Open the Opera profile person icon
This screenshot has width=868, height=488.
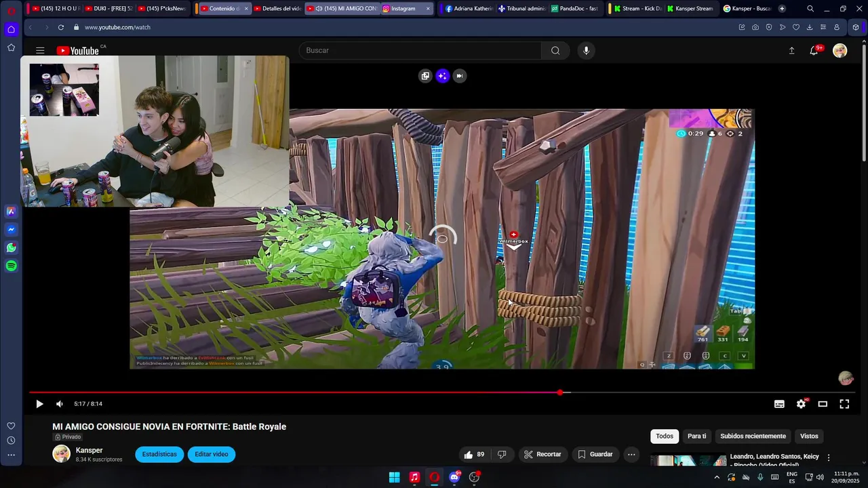pos(837,27)
